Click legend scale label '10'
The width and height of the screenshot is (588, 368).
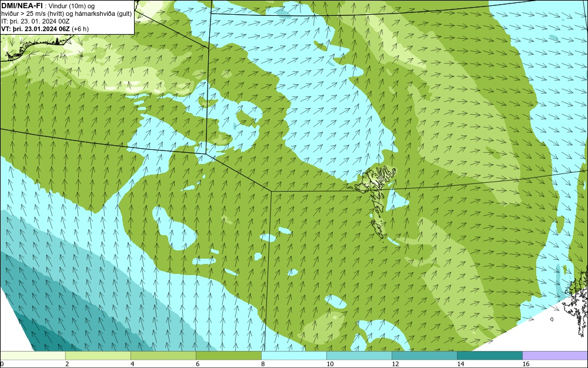click(x=330, y=364)
